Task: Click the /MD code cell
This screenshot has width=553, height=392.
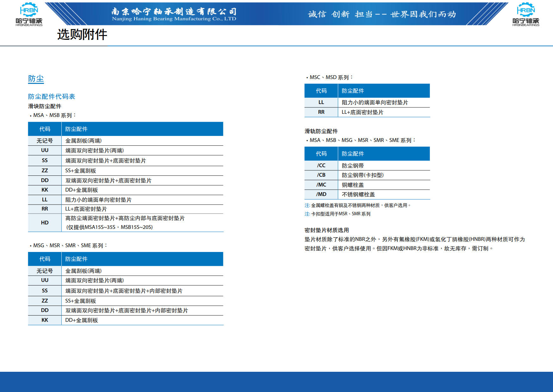Action: (x=321, y=194)
